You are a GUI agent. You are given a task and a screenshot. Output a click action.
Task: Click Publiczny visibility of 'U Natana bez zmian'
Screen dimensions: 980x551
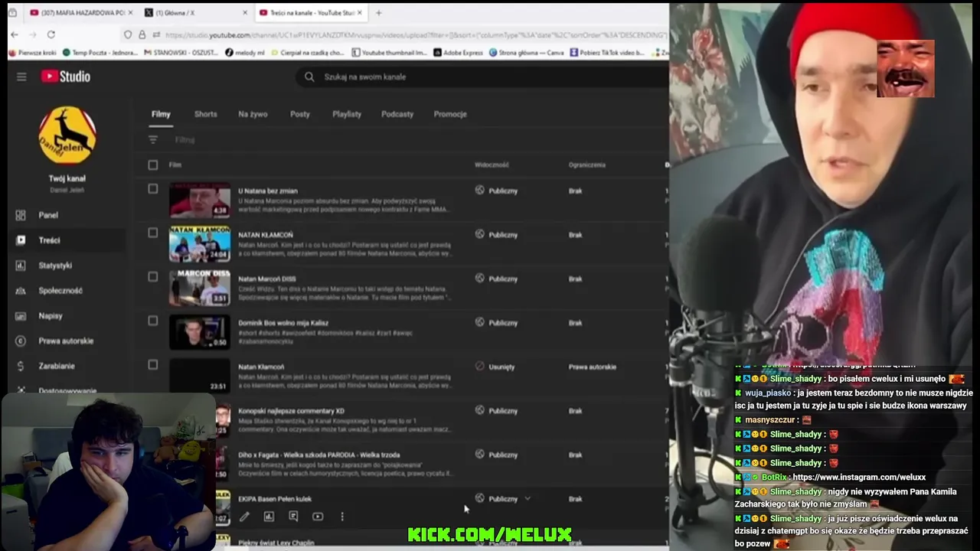503,191
